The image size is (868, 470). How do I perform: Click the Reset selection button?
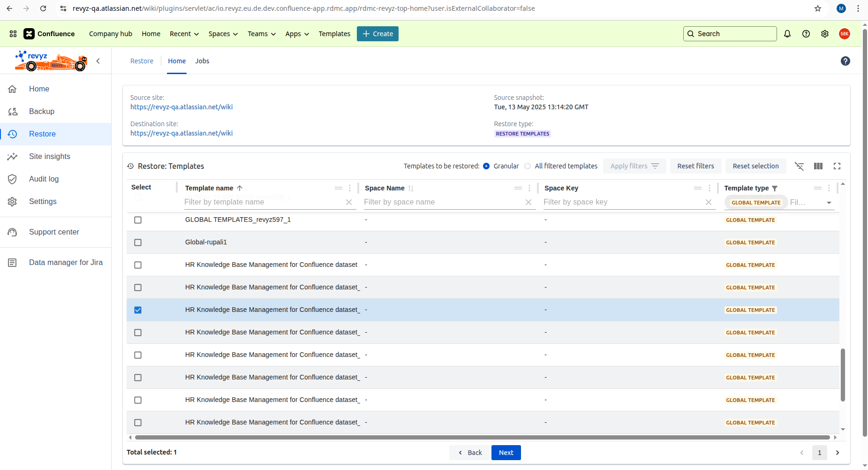point(755,166)
